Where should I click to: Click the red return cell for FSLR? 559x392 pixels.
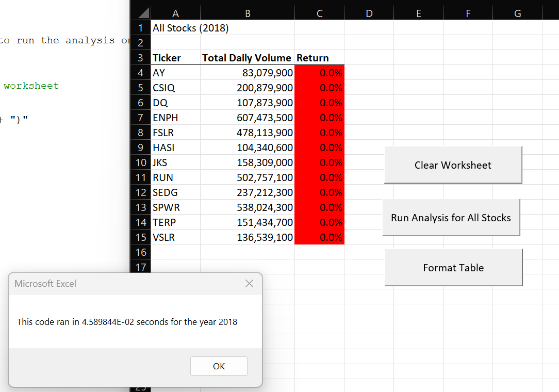(x=319, y=133)
